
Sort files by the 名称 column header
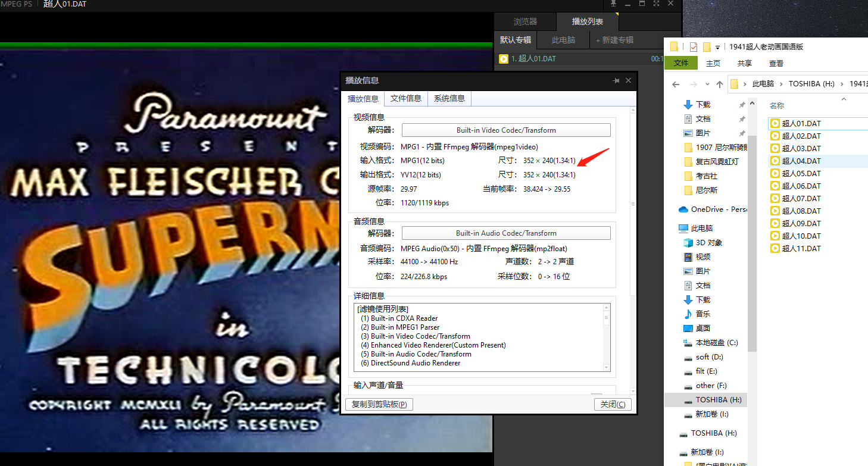click(x=777, y=105)
